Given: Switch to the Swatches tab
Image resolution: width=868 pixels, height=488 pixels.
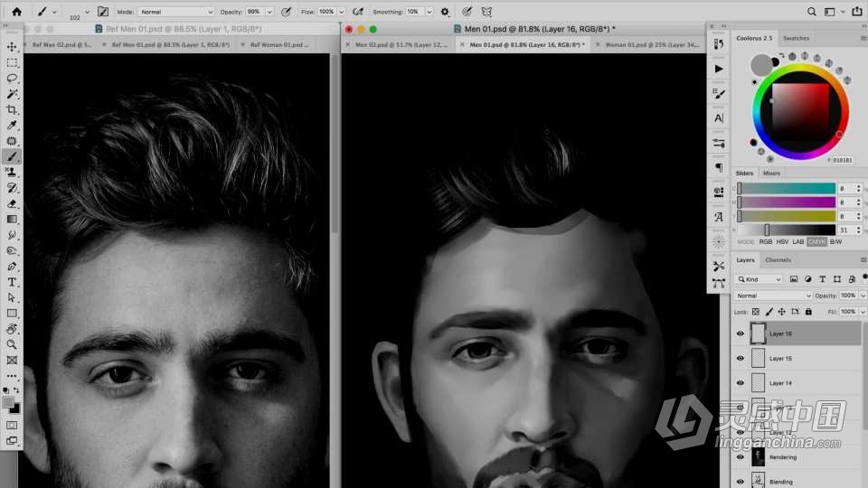Looking at the screenshot, I should 796,38.
